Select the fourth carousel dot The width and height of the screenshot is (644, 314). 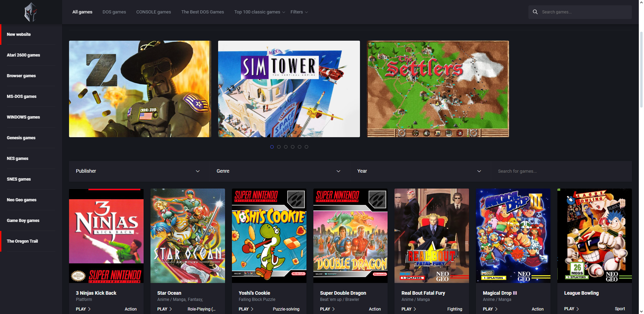tap(293, 147)
